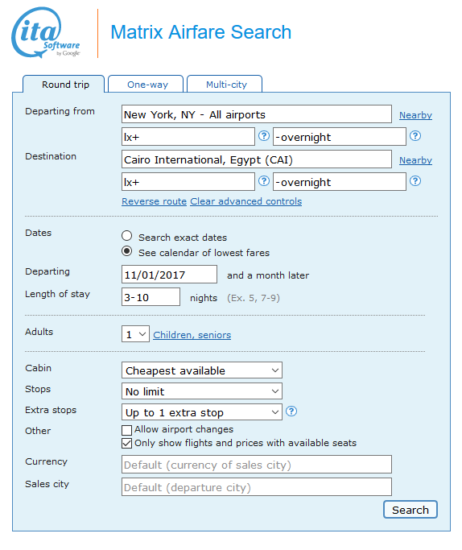Open the Stops No limit dropdown

point(202,391)
